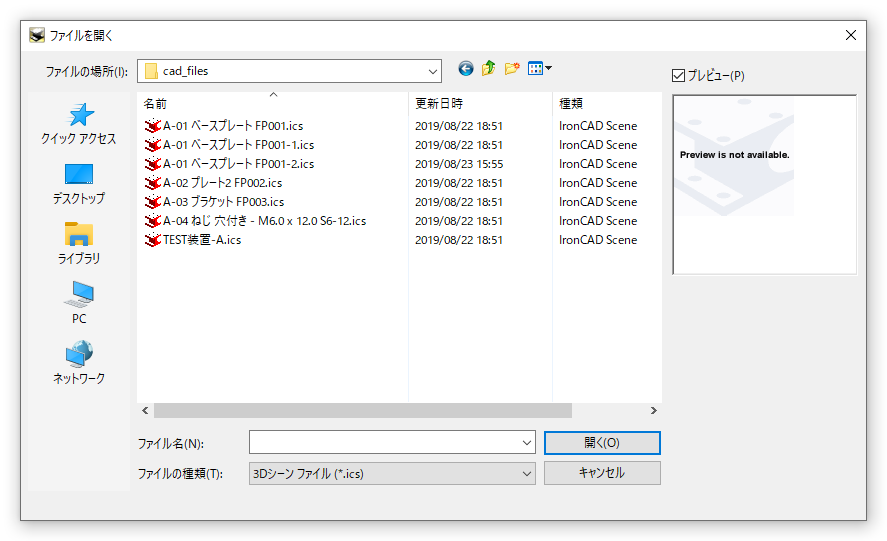Select file name A-01 ベースプレート FP001-1.ics

tap(238, 145)
